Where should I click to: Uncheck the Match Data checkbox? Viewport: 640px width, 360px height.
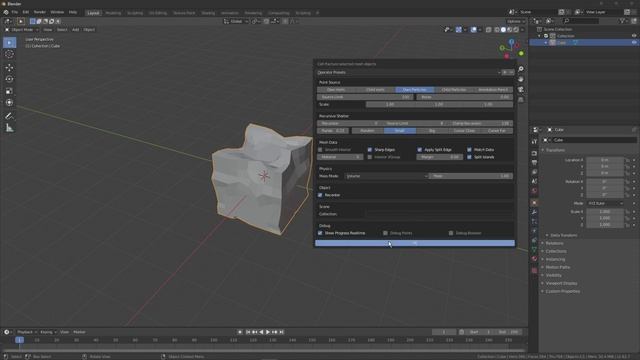pos(469,150)
